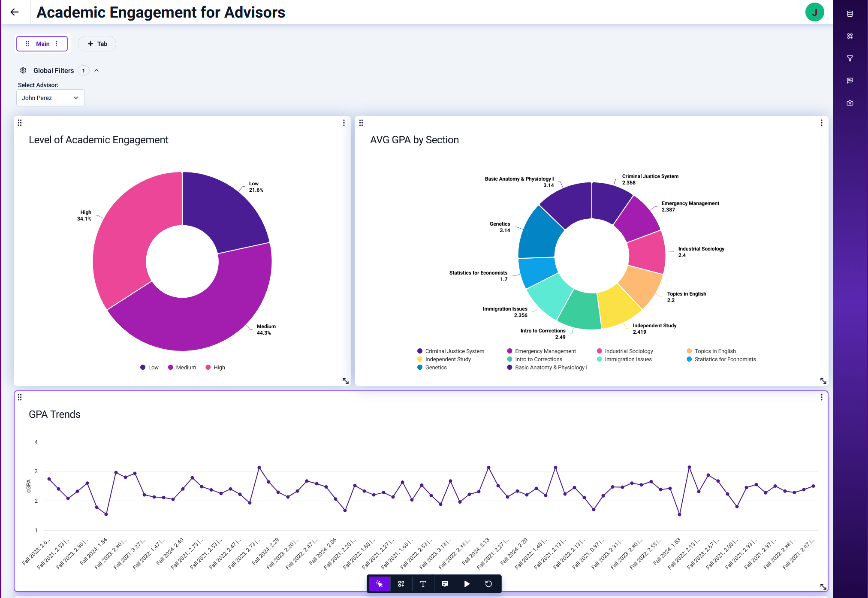Toggle High series in engagement legend
This screenshot has height=598, width=868.
tap(215, 367)
